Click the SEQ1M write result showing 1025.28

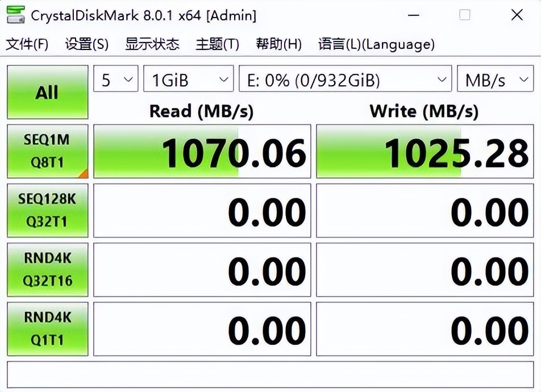pyautogui.click(x=425, y=151)
